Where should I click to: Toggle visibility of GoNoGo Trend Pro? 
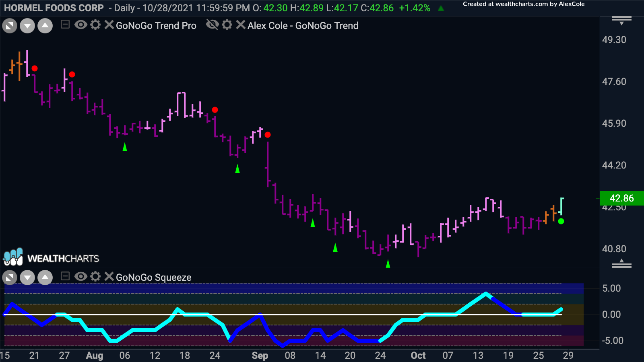click(x=80, y=25)
